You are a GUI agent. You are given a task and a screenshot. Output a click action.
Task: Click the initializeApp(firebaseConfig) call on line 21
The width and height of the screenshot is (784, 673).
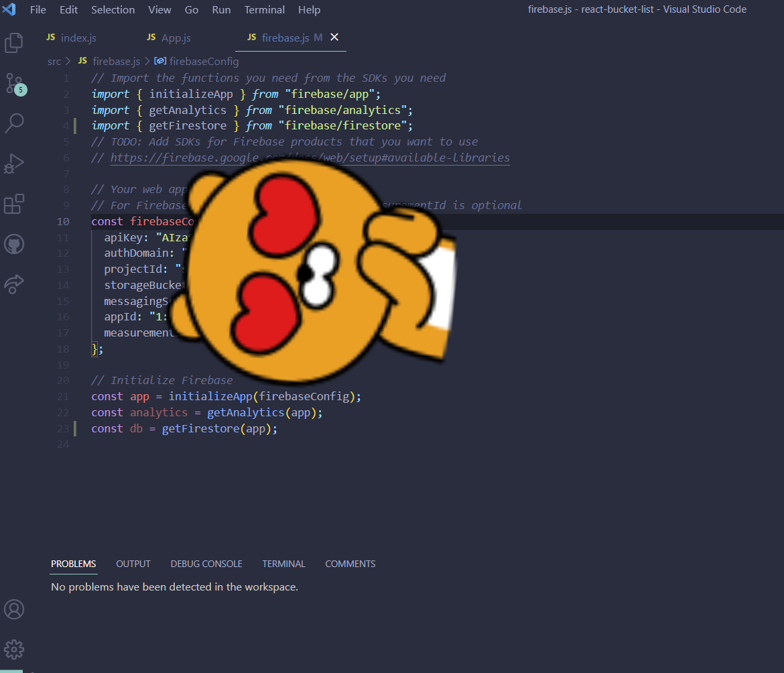pos(261,397)
